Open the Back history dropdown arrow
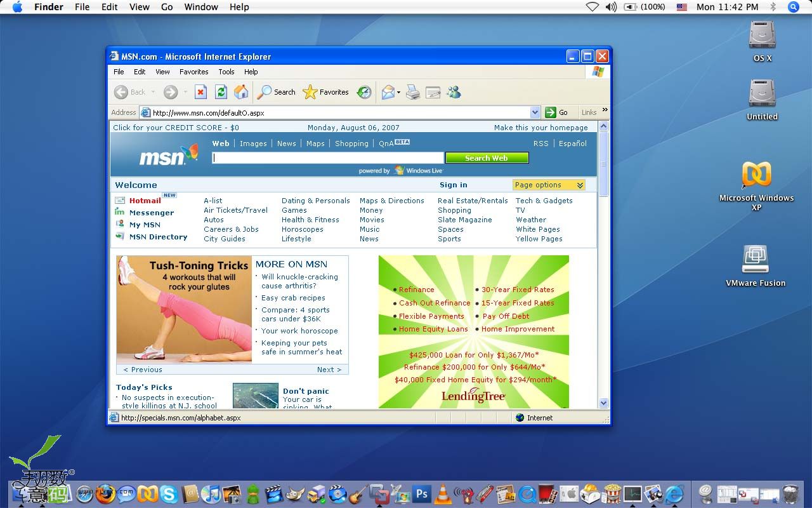The image size is (812, 508). (x=153, y=92)
